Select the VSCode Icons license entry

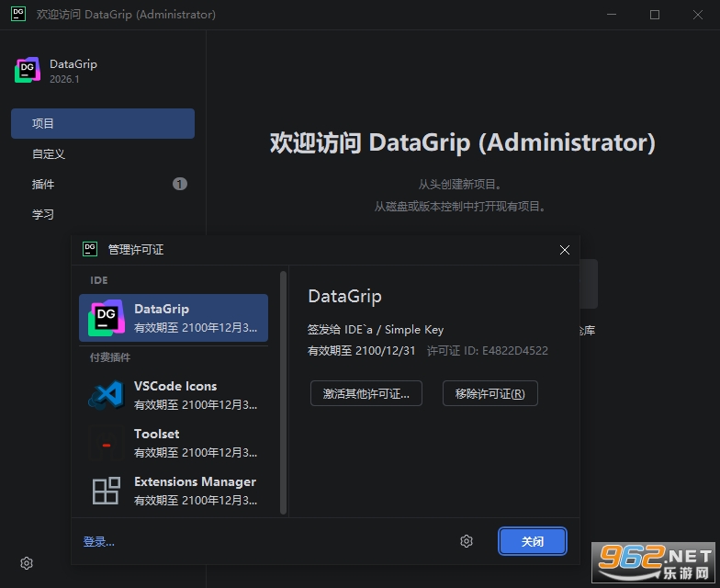click(x=174, y=395)
